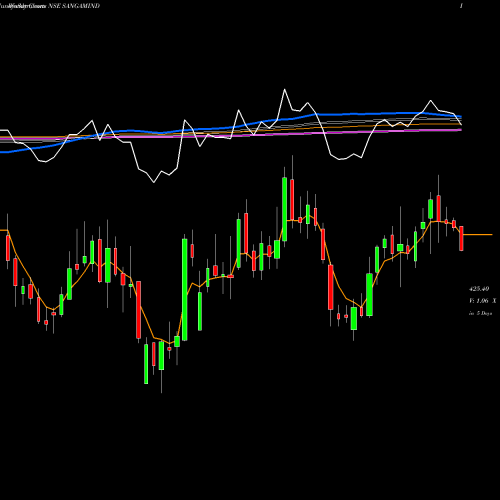The height and width of the screenshot is (500, 500).
Task: Select the lowest green candle at chart bottom
Action: pos(146,364)
